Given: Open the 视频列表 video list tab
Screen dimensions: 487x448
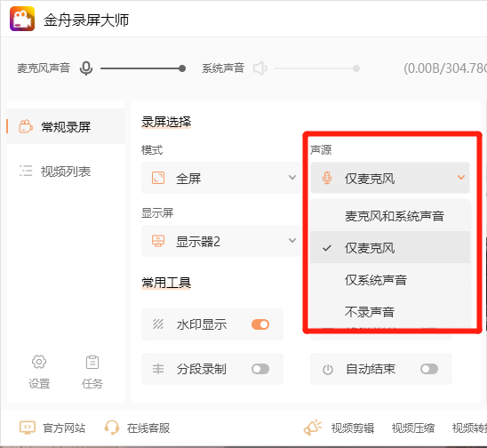Looking at the screenshot, I should pos(66,172).
